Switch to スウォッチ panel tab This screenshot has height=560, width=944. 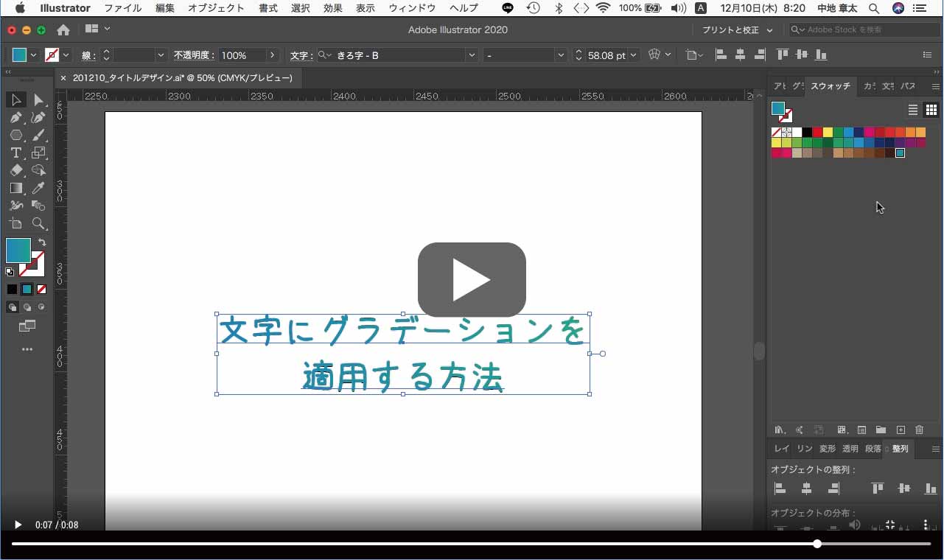click(x=831, y=86)
